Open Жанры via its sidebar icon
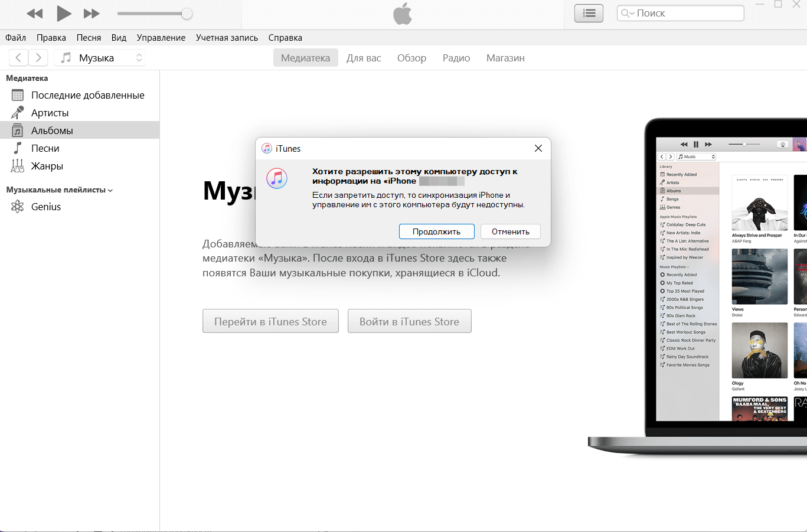 point(17,166)
